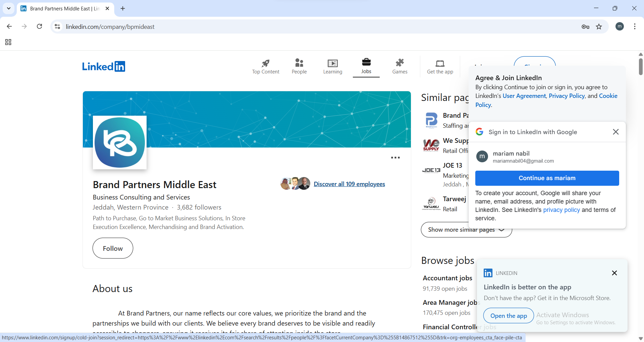The height and width of the screenshot is (342, 644).
Task: Click the Brand Partners company logo
Action: point(120,142)
